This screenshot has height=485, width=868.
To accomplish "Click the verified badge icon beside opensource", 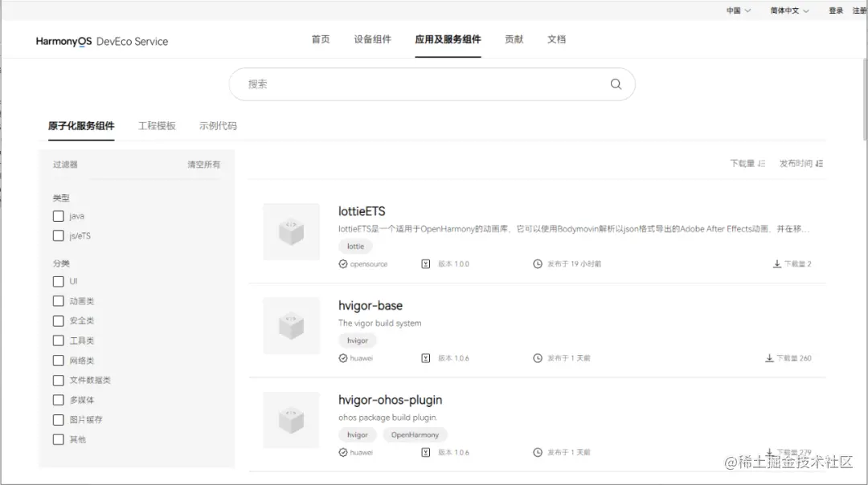I will (343, 264).
